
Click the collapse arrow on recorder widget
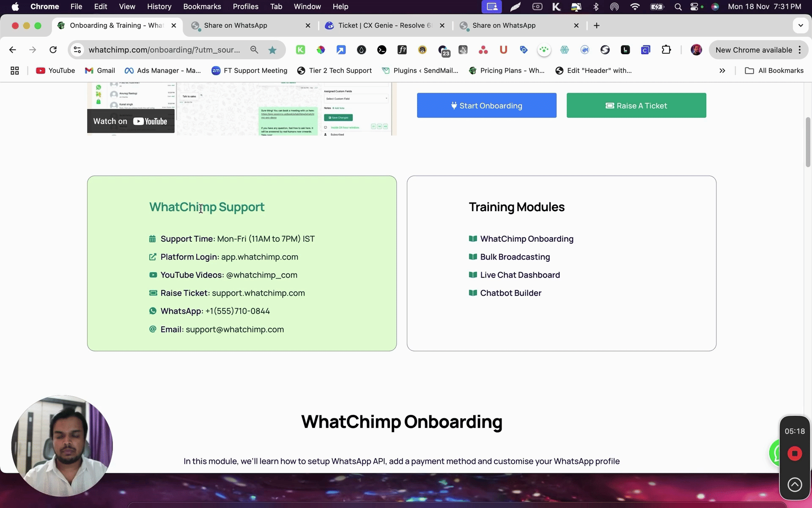tap(795, 484)
